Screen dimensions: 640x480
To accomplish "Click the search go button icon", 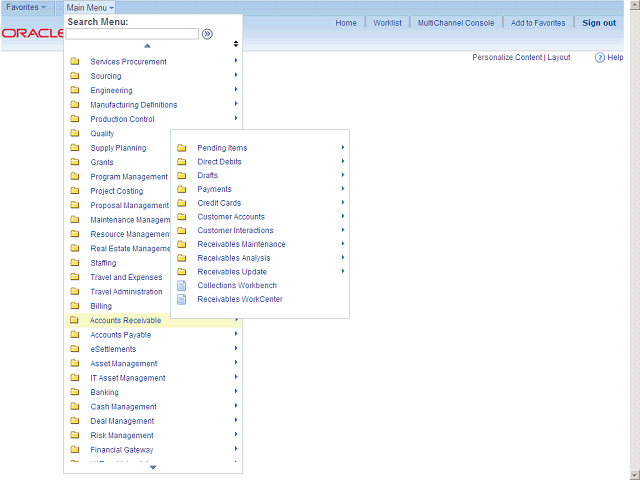I will [x=207, y=33].
